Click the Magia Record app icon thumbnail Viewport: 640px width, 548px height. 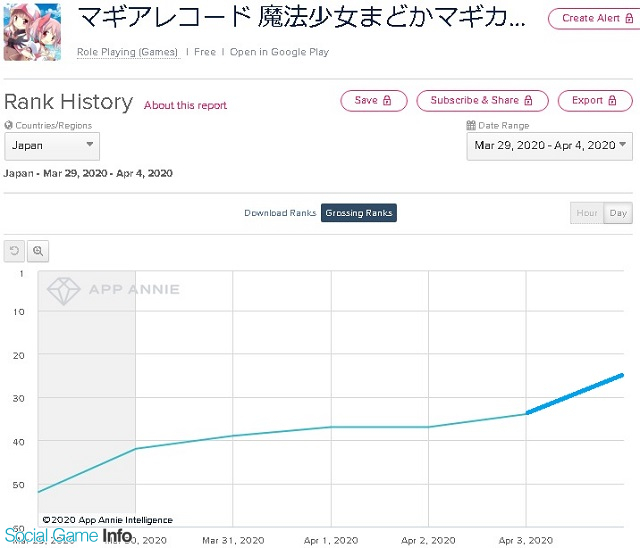click(x=32, y=32)
